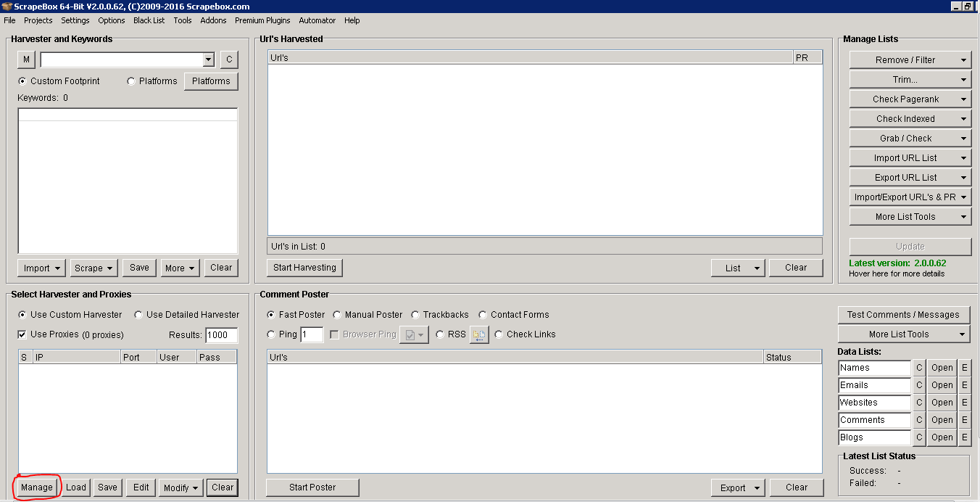Open the Addons menu
Viewport: 980px width, 502px height.
tap(213, 20)
